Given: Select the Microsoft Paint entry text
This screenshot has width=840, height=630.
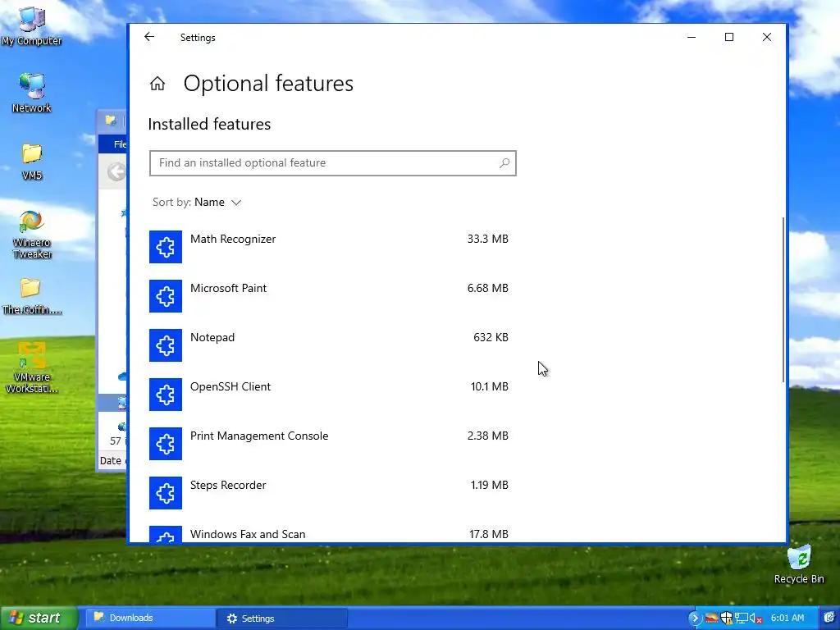Looking at the screenshot, I should (228, 288).
